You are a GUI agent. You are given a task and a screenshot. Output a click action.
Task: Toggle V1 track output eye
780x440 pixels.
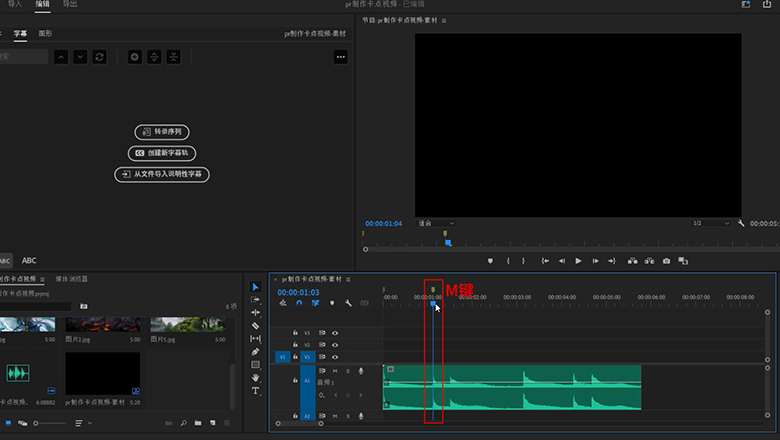pos(335,357)
